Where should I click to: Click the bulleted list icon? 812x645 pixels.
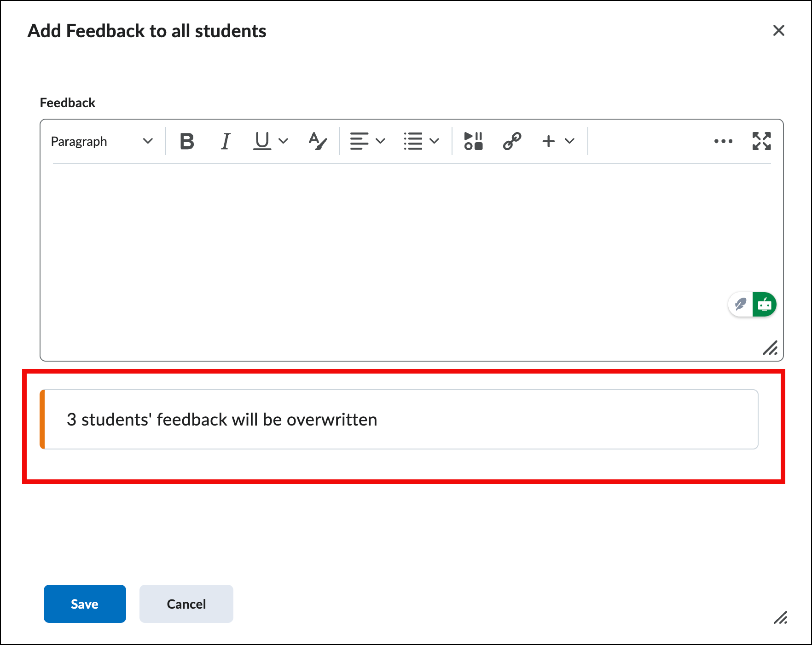coord(413,141)
